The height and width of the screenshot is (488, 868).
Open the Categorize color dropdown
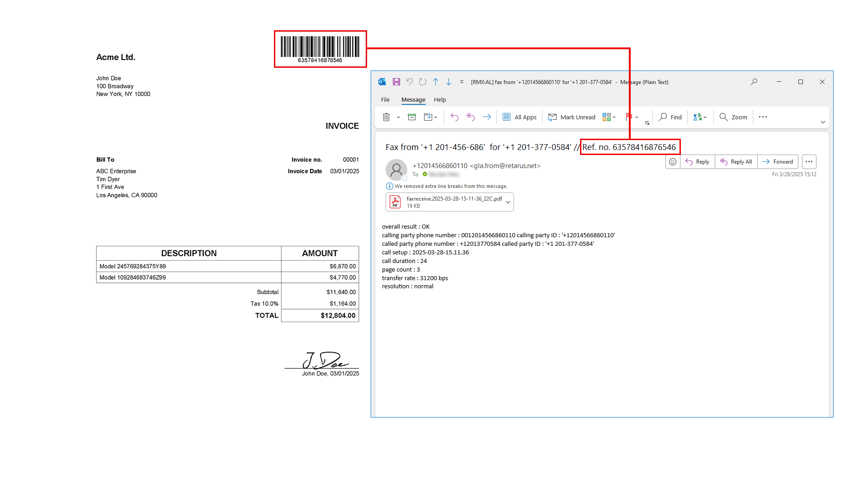[x=609, y=117]
